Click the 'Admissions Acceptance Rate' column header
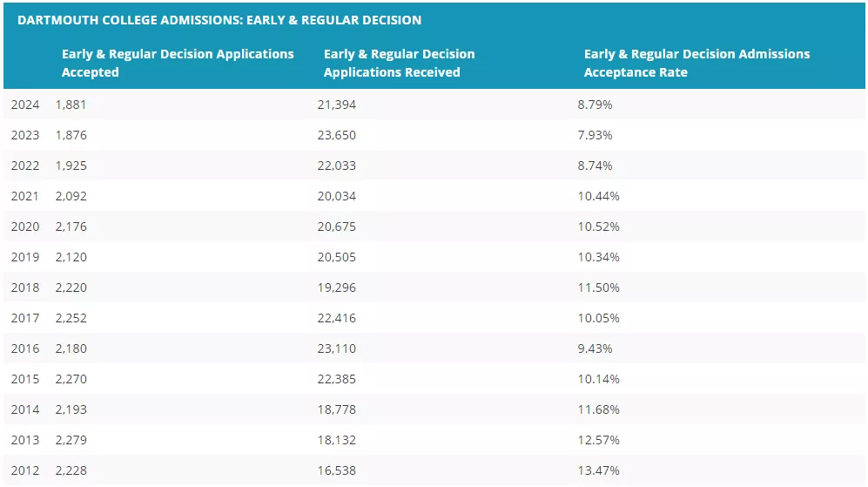868x487 pixels. pyautogui.click(x=696, y=63)
